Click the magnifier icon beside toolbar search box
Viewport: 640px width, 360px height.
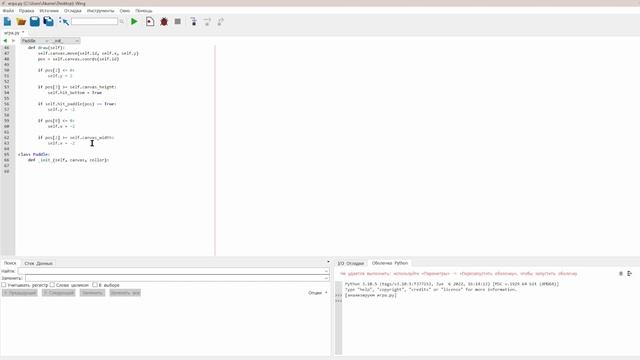click(x=122, y=21)
